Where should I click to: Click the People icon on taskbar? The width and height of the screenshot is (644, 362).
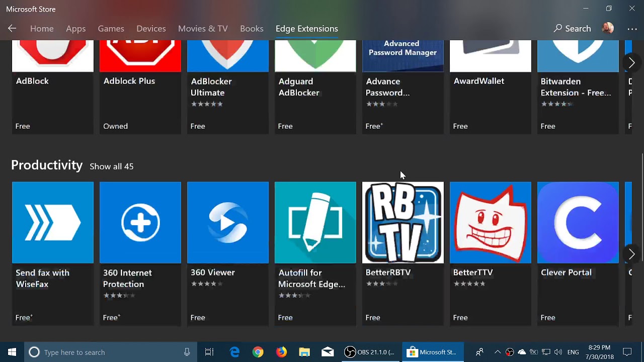coord(479,352)
